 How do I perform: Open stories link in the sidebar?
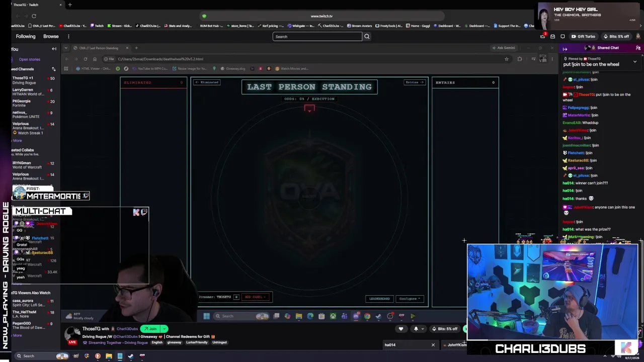coord(29,59)
